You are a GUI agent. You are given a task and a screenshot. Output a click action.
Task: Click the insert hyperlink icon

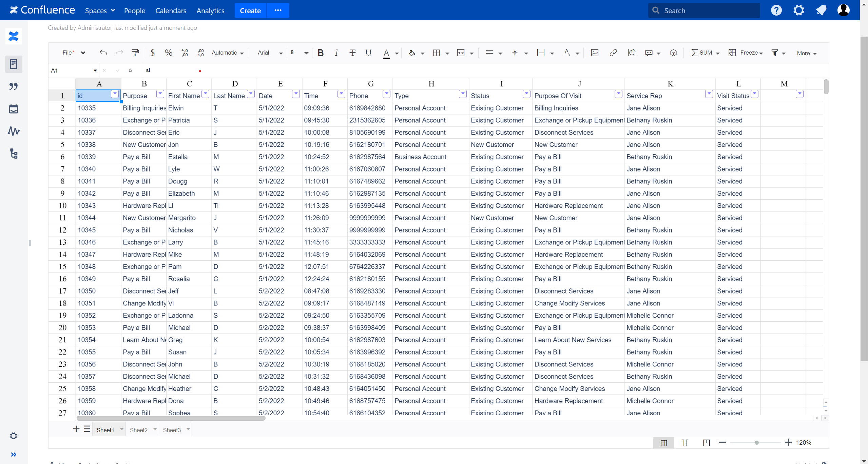(613, 53)
